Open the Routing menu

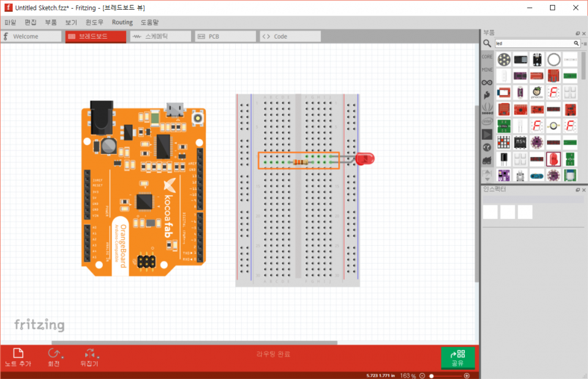click(123, 22)
